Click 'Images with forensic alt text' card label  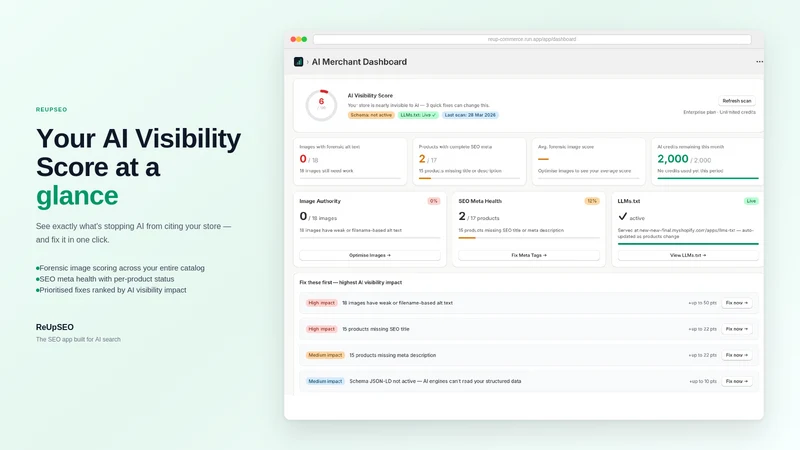point(330,147)
